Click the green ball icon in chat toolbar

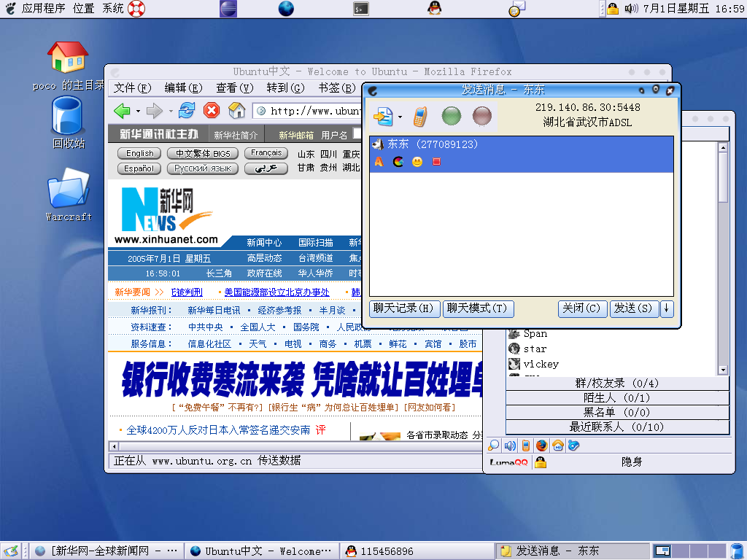point(451,116)
